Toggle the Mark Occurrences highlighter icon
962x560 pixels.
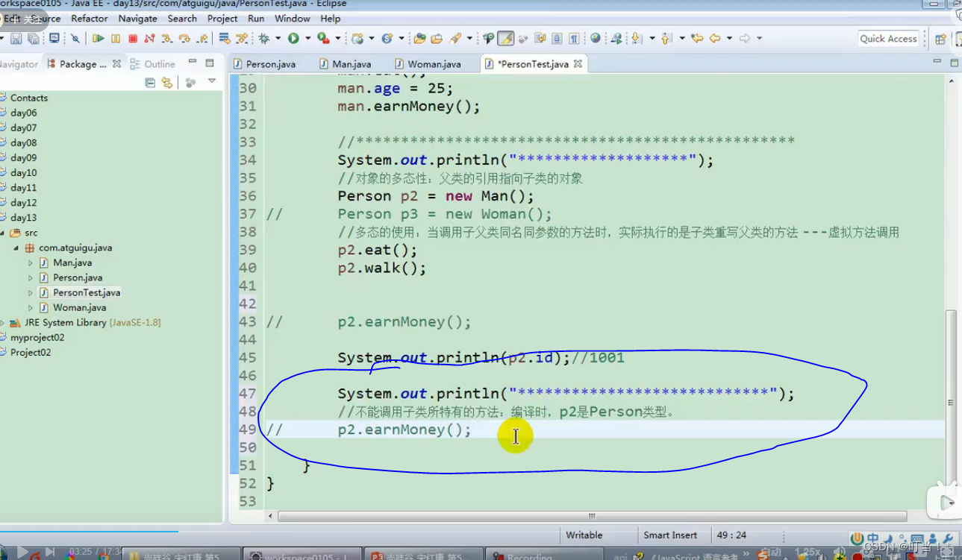[505, 39]
